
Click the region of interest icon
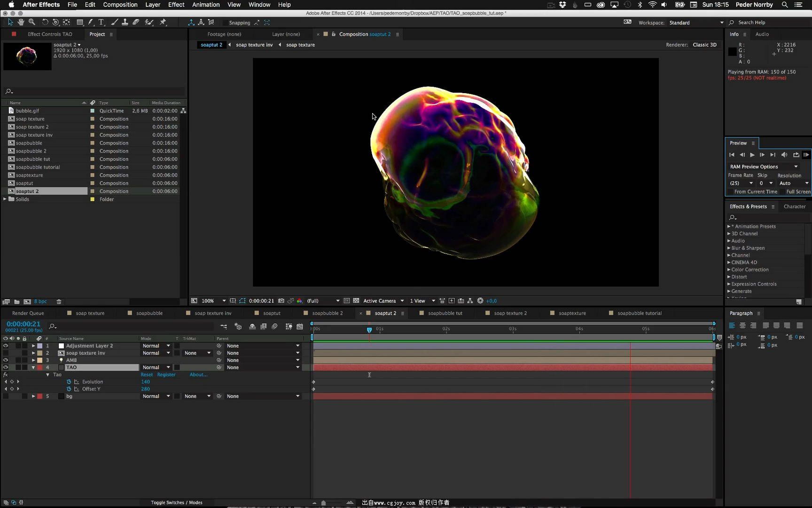click(x=346, y=301)
